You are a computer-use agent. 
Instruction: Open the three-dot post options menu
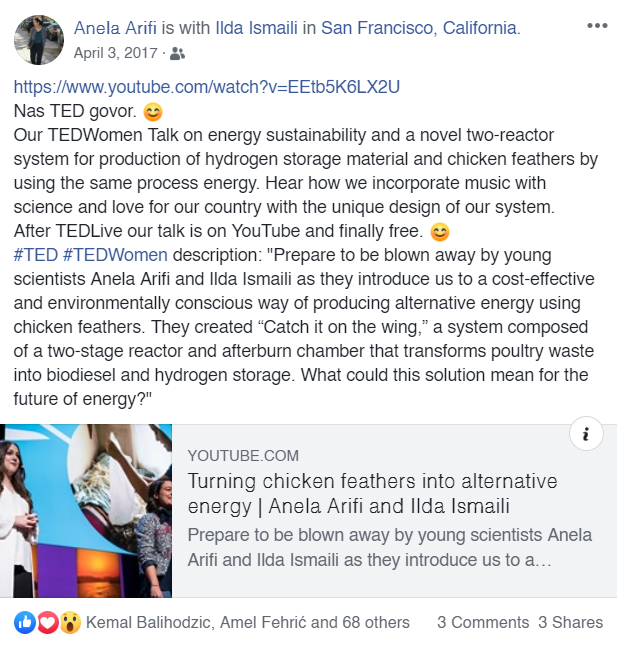tap(597, 26)
